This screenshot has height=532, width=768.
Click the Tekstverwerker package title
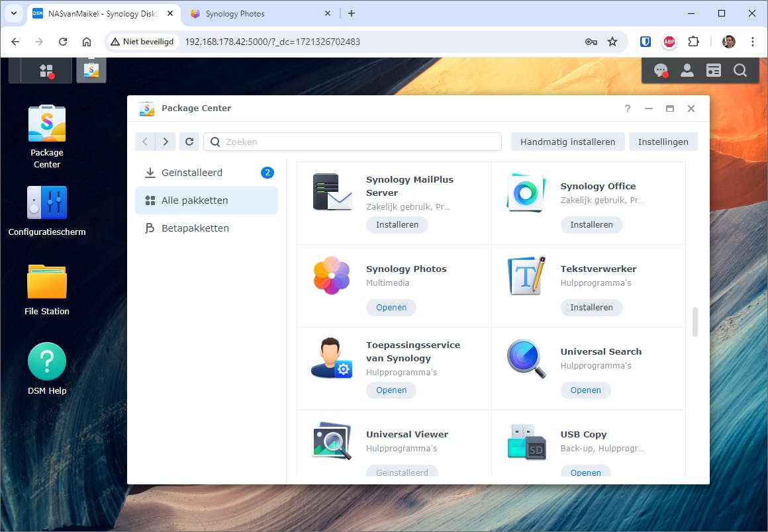click(x=599, y=269)
